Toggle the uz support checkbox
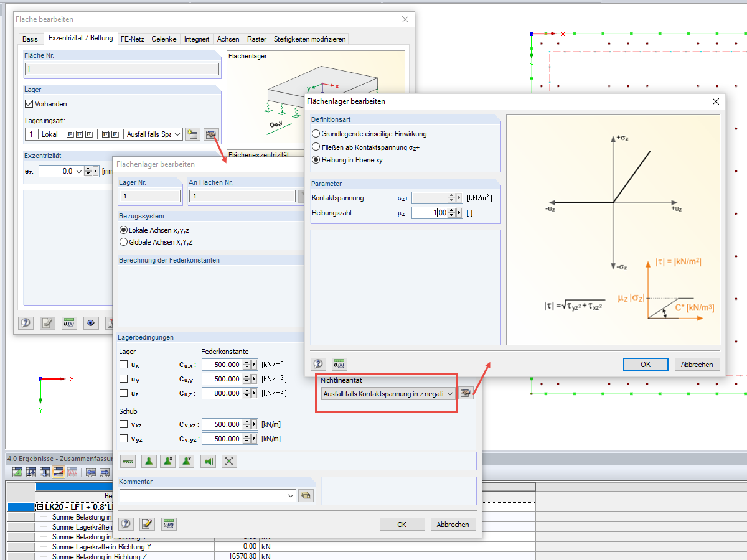Image resolution: width=747 pixels, height=560 pixels. (124, 393)
